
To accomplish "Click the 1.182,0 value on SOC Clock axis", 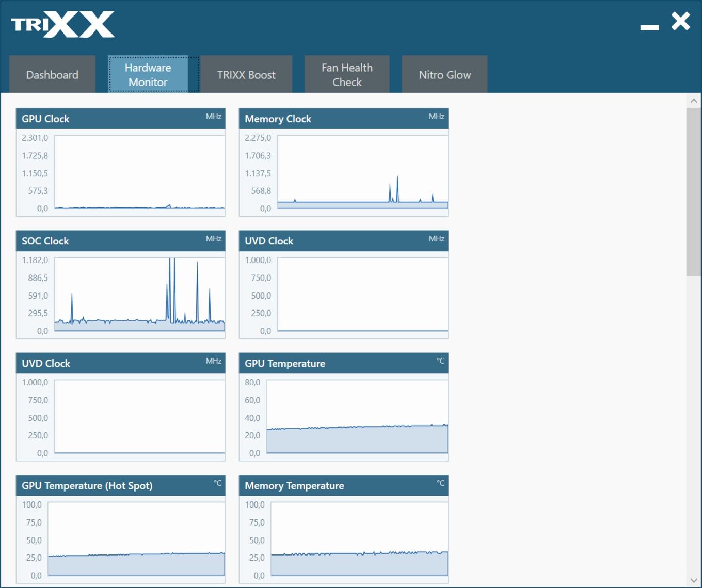I will coord(35,260).
